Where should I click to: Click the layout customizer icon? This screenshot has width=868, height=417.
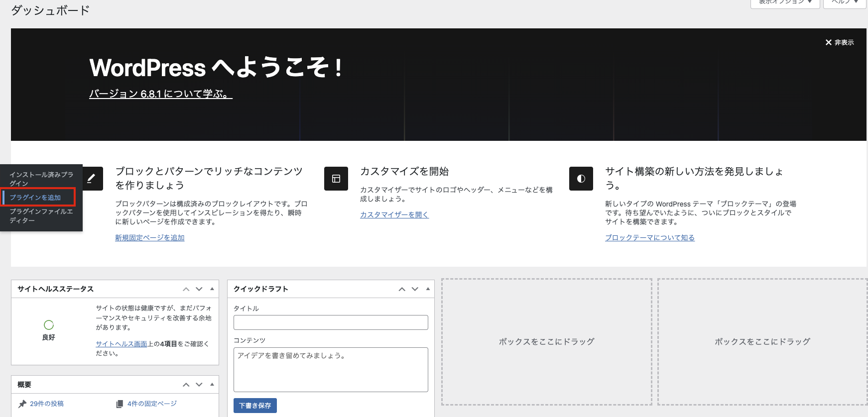336,179
